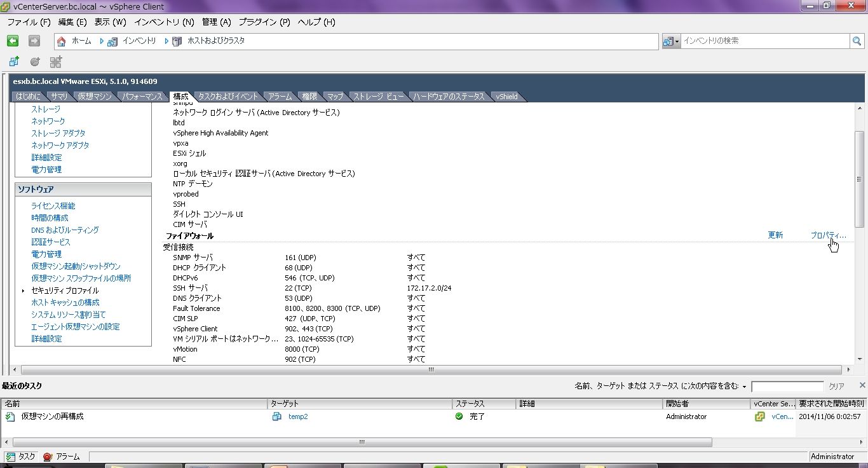Open エージェント仮想マシンの設定 link

(76, 327)
